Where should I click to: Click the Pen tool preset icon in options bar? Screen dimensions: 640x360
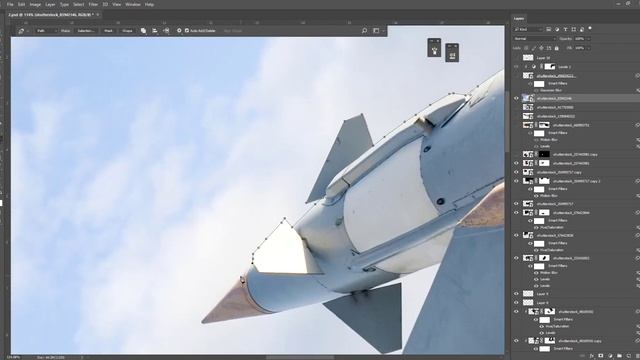21,31
